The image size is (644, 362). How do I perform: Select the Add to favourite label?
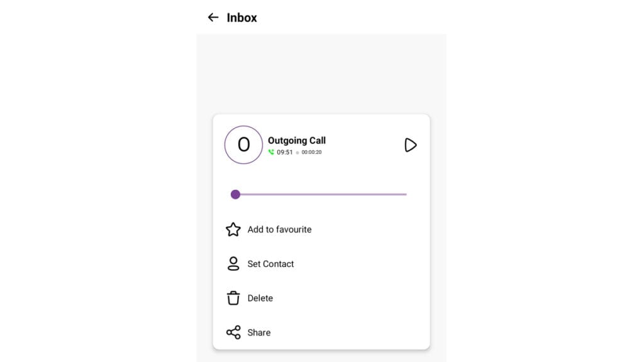pyautogui.click(x=279, y=229)
